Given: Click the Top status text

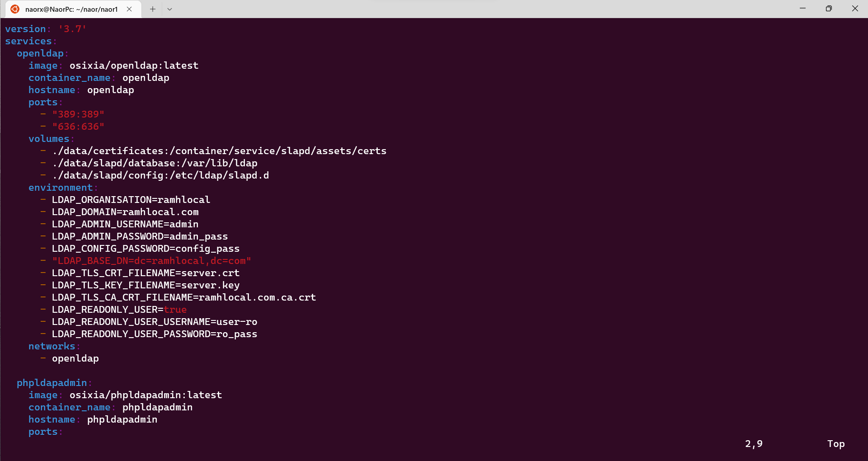Looking at the screenshot, I should point(835,444).
